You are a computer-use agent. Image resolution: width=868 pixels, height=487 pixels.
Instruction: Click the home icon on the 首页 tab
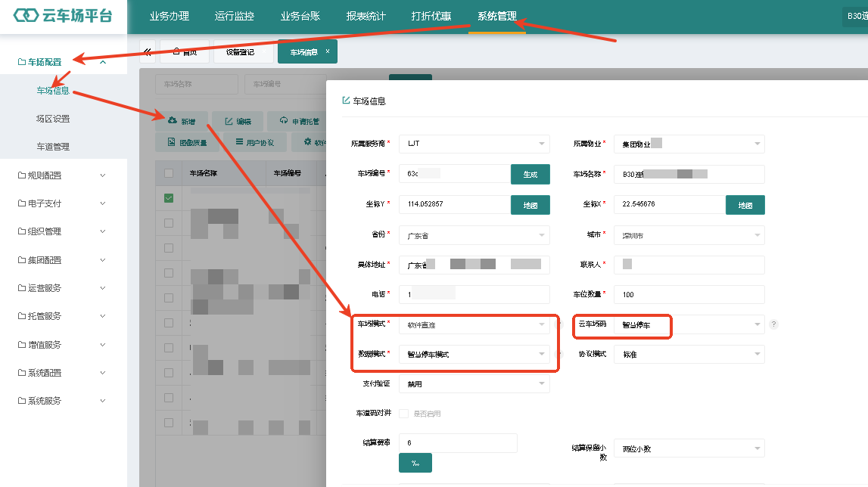pyautogui.click(x=176, y=51)
